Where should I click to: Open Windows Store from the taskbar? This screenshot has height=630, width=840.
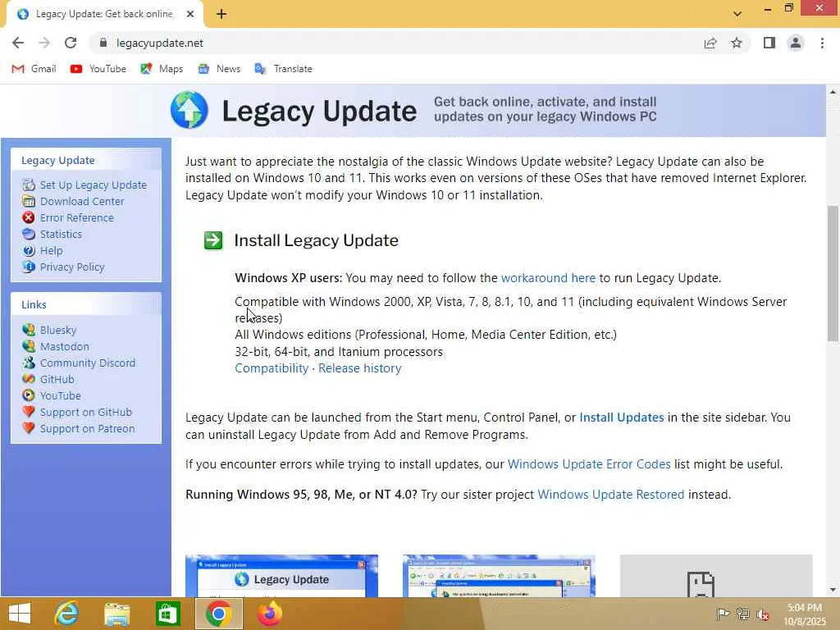pyautogui.click(x=167, y=614)
